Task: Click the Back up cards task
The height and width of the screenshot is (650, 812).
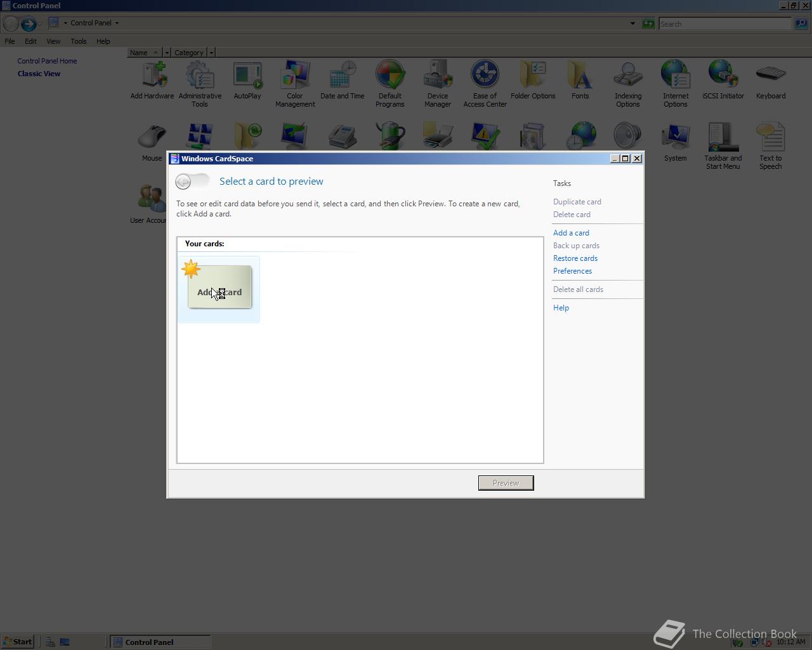Action: click(x=576, y=246)
